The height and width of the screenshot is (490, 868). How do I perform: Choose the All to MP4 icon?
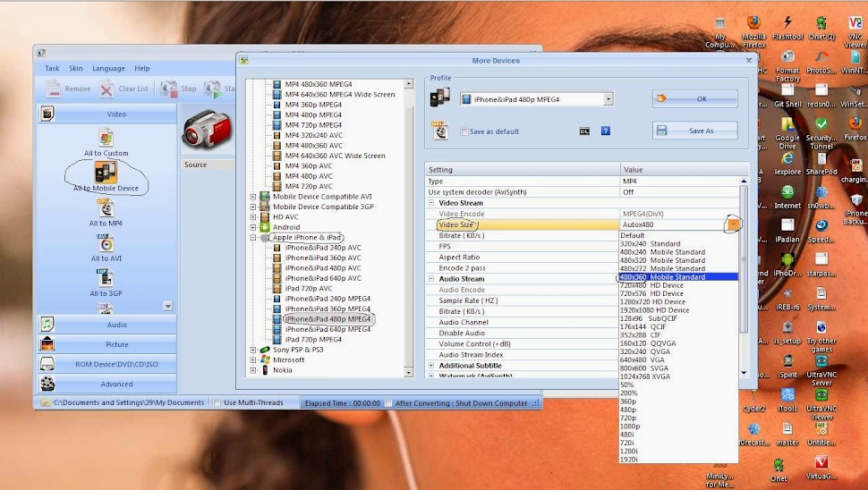106,208
